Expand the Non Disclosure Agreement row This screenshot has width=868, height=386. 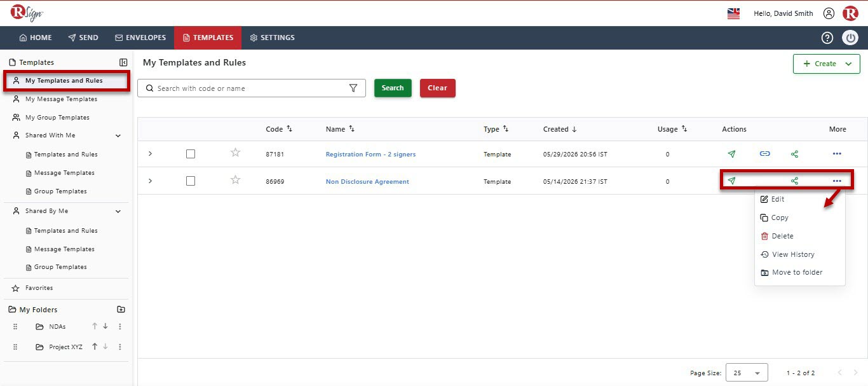pos(151,181)
